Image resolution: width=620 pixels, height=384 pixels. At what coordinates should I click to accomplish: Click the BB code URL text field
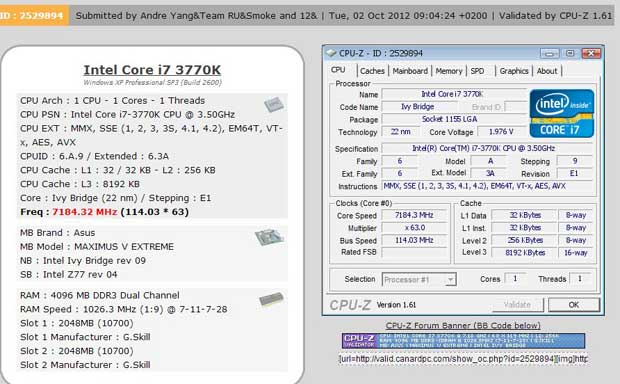coord(463,359)
